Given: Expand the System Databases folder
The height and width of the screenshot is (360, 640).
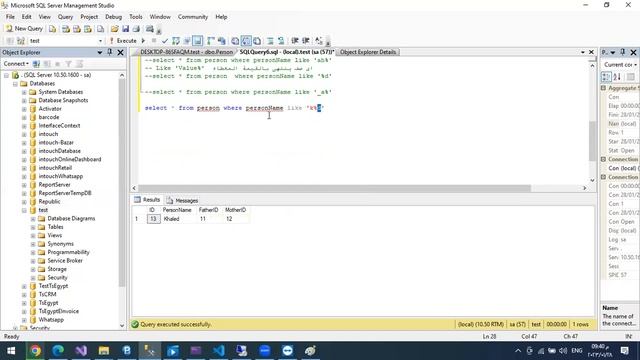Looking at the screenshot, I should (x=24, y=92).
